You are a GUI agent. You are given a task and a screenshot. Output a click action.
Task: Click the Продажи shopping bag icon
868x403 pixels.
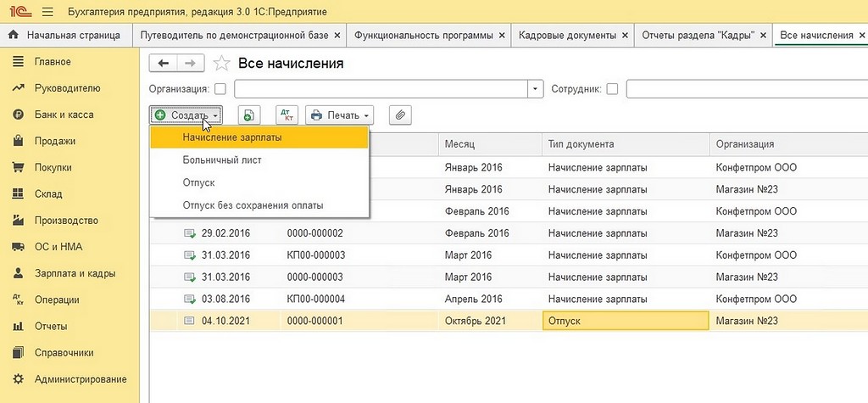click(x=19, y=141)
